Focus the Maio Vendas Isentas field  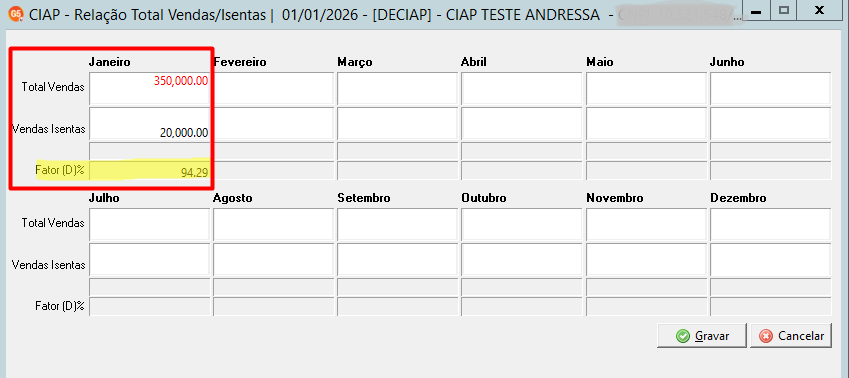pos(646,123)
